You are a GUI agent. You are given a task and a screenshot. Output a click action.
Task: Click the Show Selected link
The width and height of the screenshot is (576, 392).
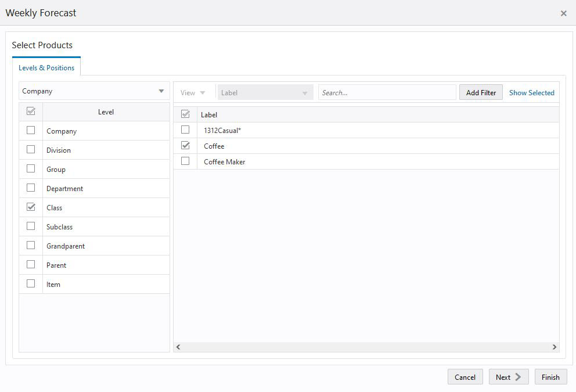(x=531, y=92)
